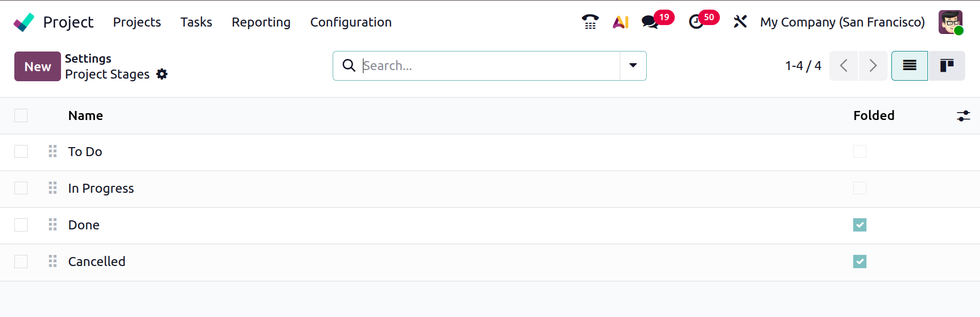Viewport: 980px width, 317px height.
Task: Open the optional columns adjust dropdown
Action: 963,116
